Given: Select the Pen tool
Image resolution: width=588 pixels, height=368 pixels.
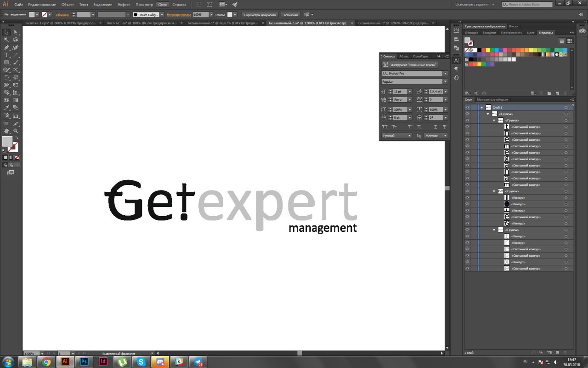Looking at the screenshot, I should (x=6, y=47).
